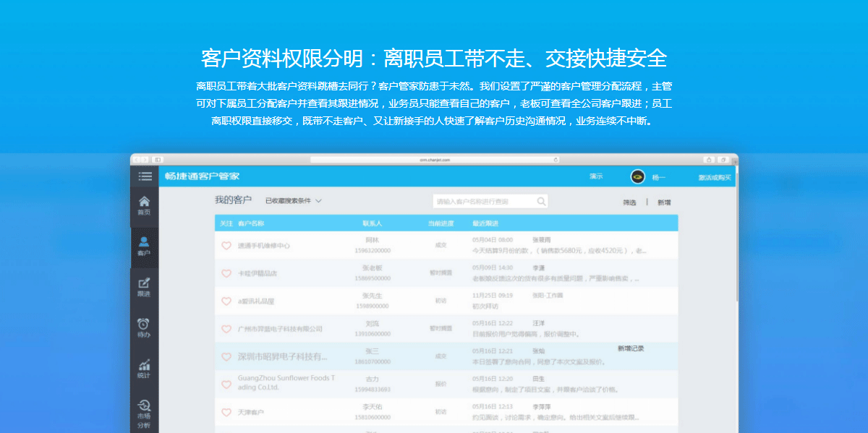Expand the 已收藏搜索条件 dropdown

pyautogui.click(x=294, y=200)
